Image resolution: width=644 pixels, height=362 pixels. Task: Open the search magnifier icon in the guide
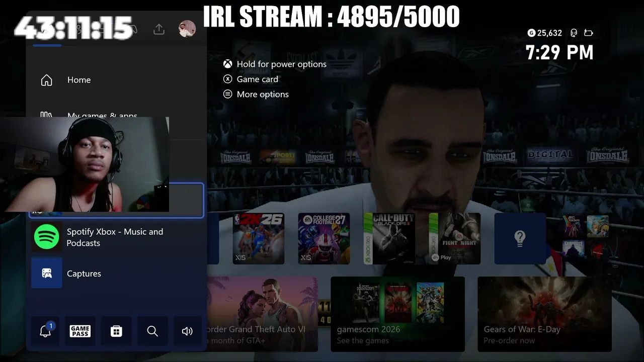click(x=152, y=331)
